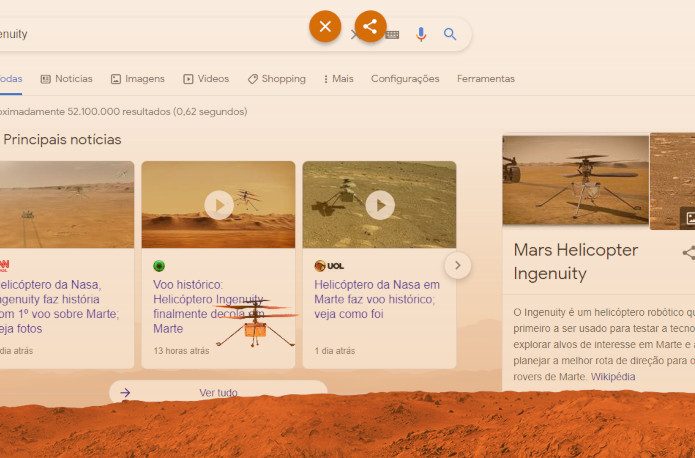Image resolution: width=695 pixels, height=458 pixels.
Task: Open more images icon in knowledge panel
Action: click(x=689, y=218)
